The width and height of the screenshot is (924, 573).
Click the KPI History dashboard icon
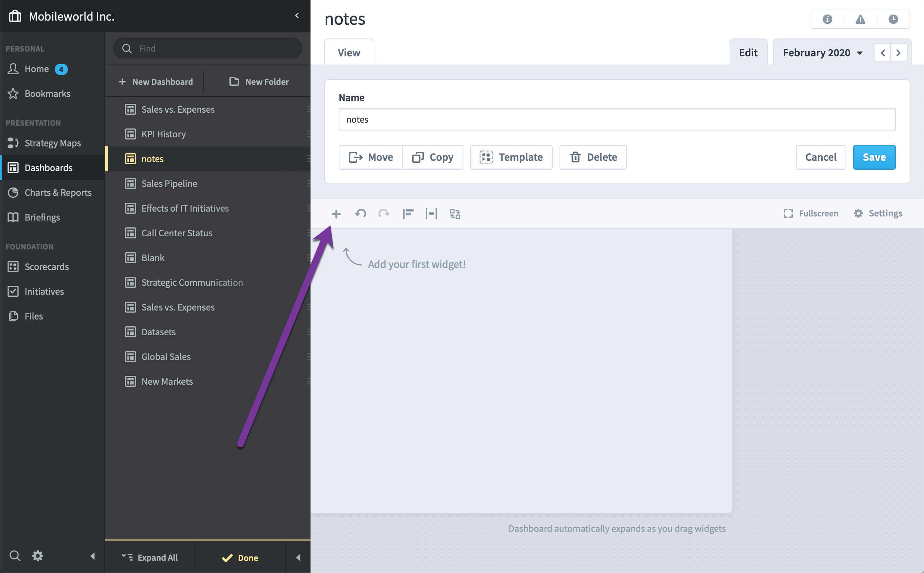click(x=130, y=134)
